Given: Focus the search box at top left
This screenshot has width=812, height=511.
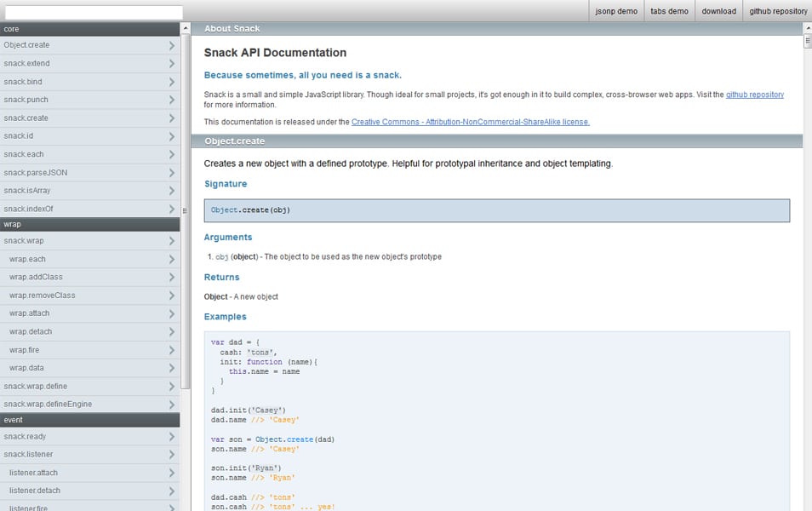Looking at the screenshot, I should (x=94, y=12).
